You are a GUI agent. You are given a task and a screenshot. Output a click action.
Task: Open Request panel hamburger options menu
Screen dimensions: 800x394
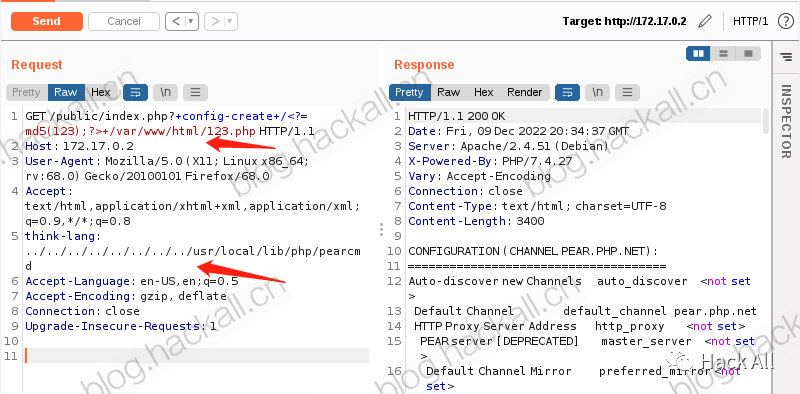195,92
